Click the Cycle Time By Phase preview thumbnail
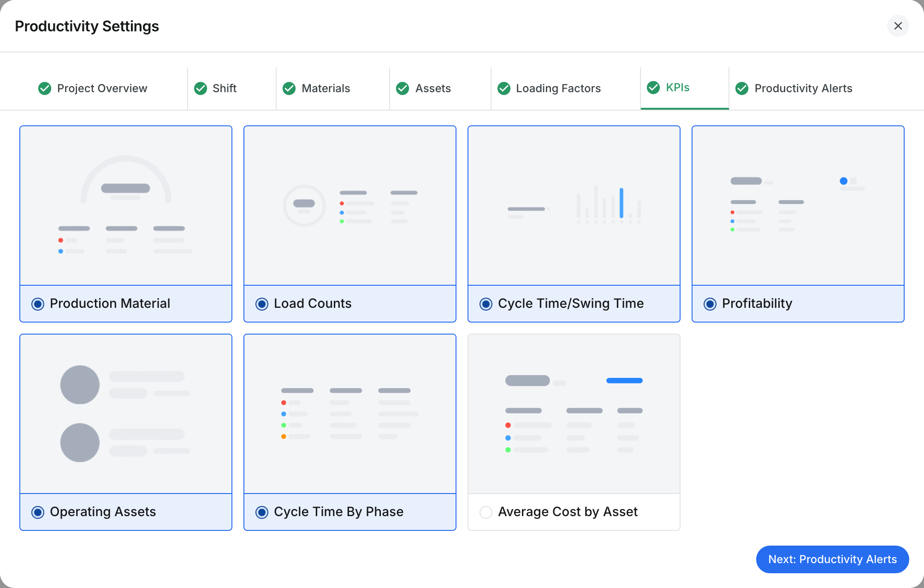The image size is (924, 588). 350,414
